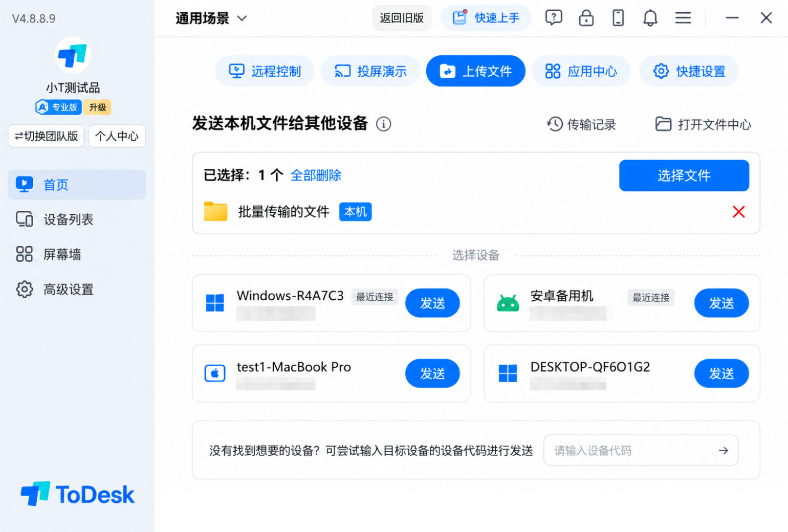The height and width of the screenshot is (532, 788).
Task: Send file to 安卓备用机
Action: tap(721, 303)
